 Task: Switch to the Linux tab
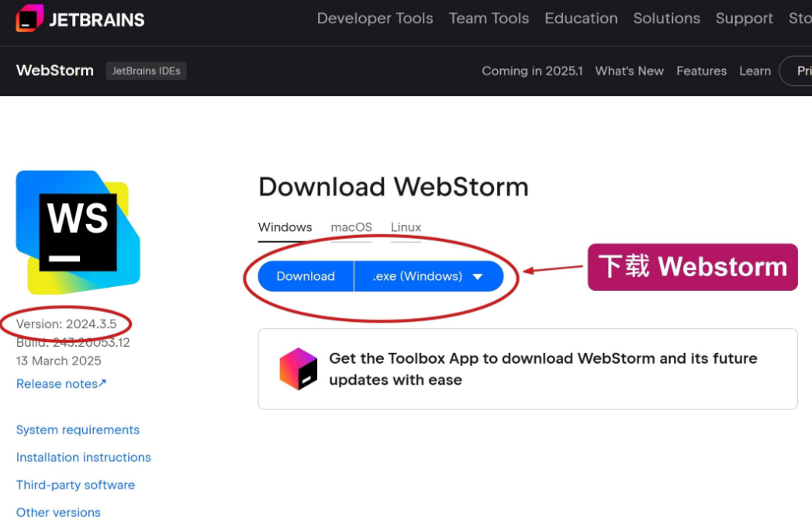click(x=406, y=227)
